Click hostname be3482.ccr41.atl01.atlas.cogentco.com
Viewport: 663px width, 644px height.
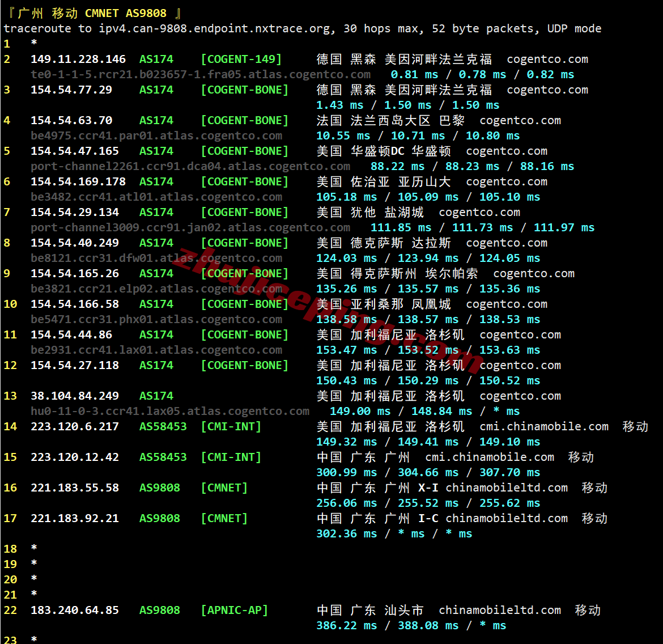[x=156, y=197]
